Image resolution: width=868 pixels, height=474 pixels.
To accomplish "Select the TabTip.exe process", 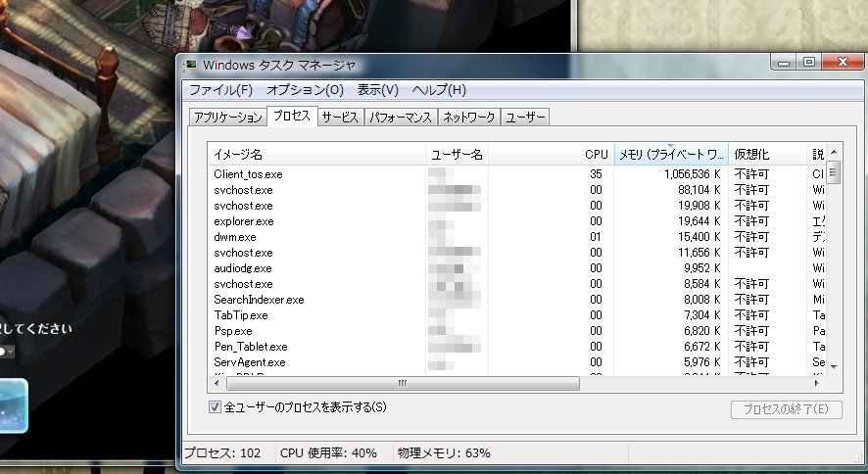I will point(517,315).
